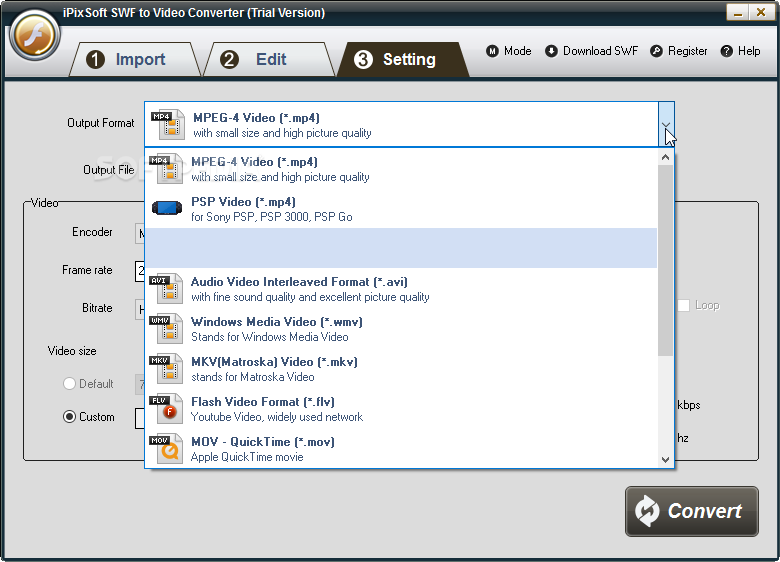Choose PSP Video (*.mp4) format
The height and width of the screenshot is (562, 780).
[401, 209]
